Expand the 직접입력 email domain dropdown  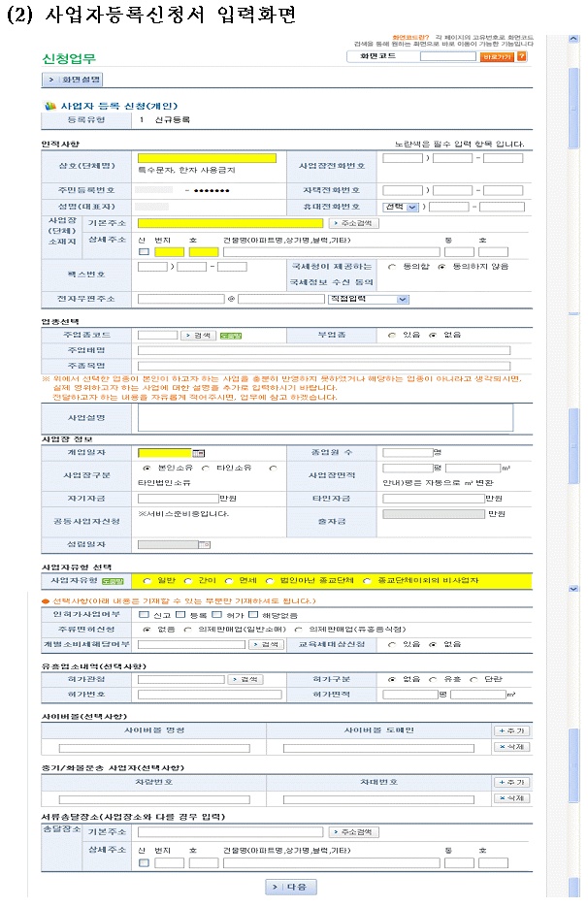[369, 300]
